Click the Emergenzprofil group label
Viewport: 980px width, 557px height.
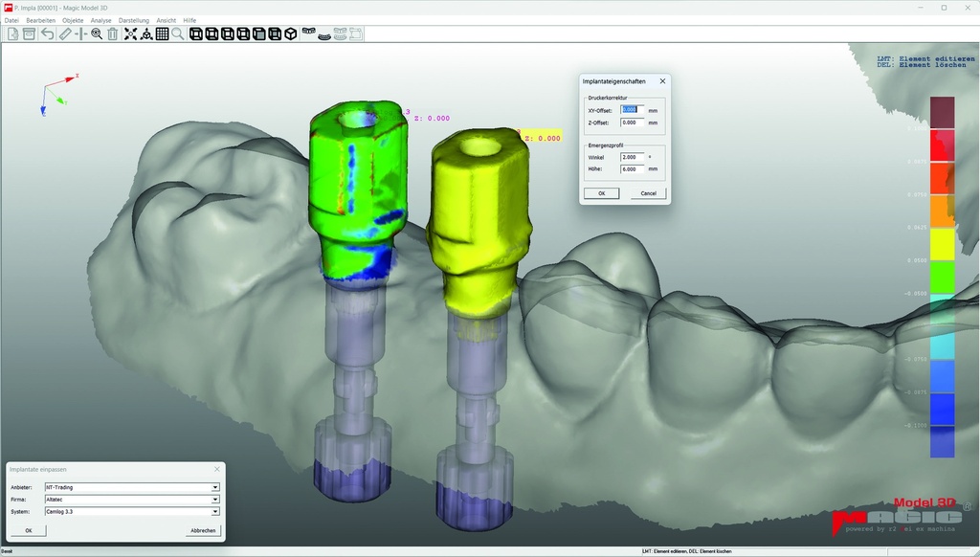pos(606,145)
